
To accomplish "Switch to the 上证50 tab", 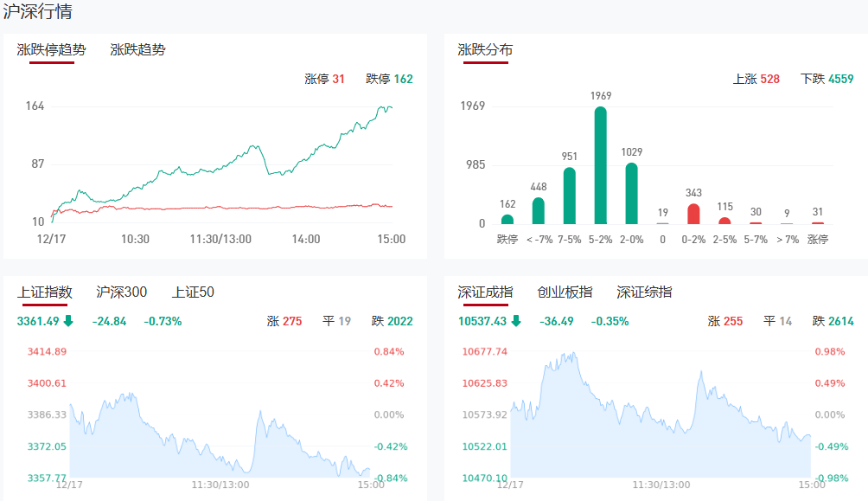I will pyautogui.click(x=193, y=292).
